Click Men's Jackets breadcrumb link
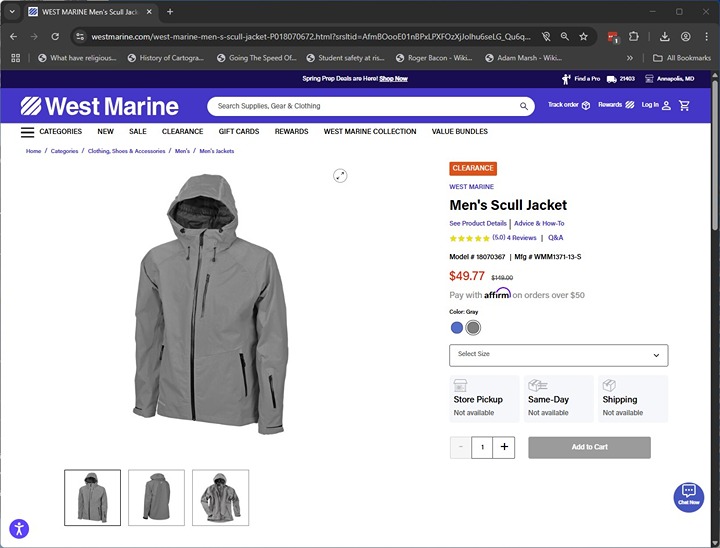 click(217, 151)
